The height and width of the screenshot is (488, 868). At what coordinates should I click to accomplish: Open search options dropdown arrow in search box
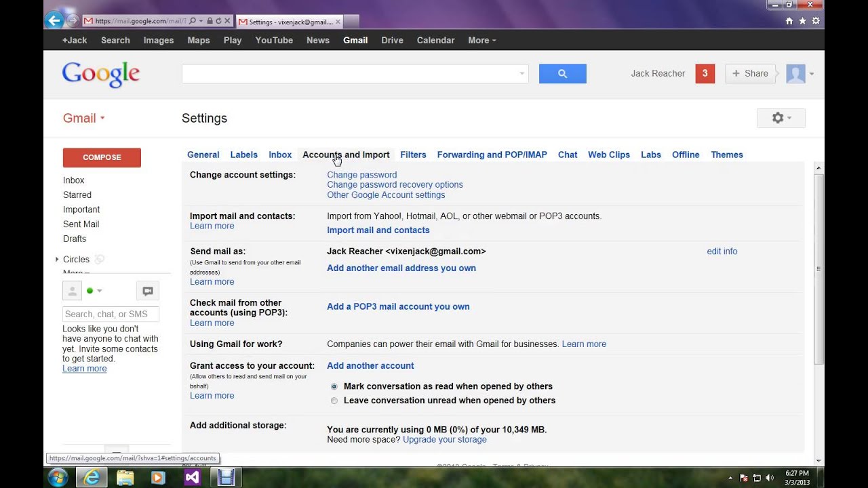pos(521,74)
